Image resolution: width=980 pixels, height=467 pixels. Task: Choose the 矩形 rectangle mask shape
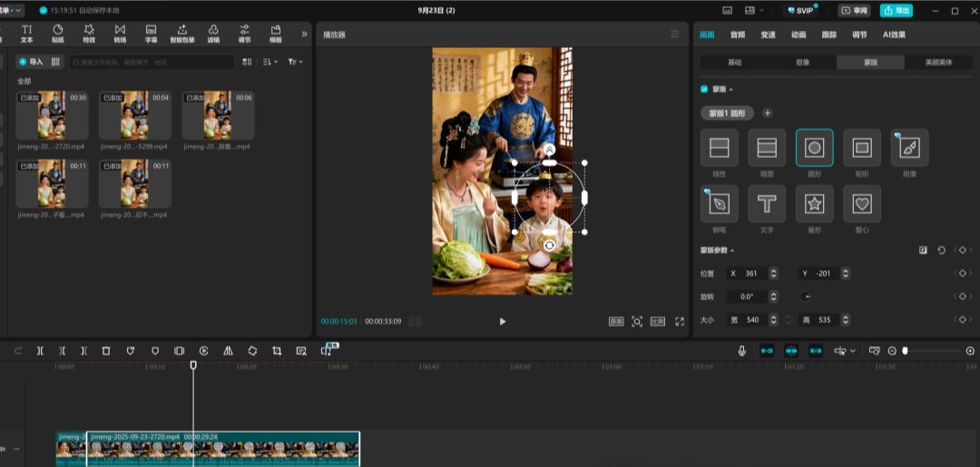(862, 147)
